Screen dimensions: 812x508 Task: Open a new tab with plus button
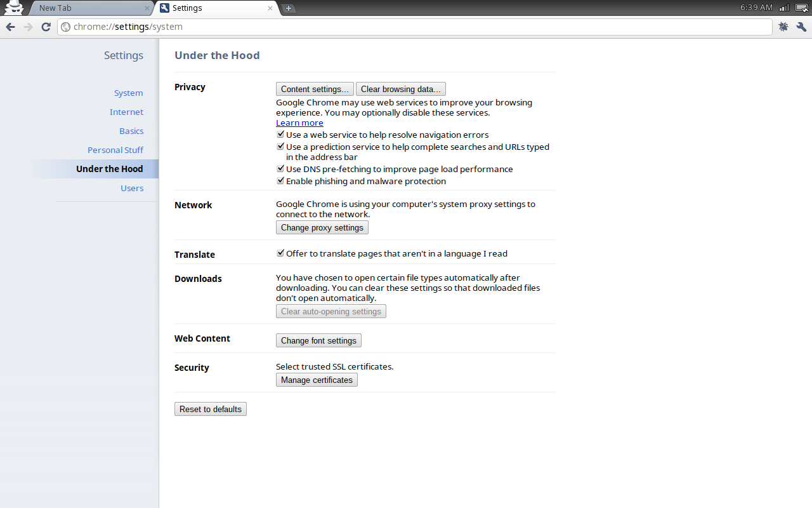click(x=289, y=8)
